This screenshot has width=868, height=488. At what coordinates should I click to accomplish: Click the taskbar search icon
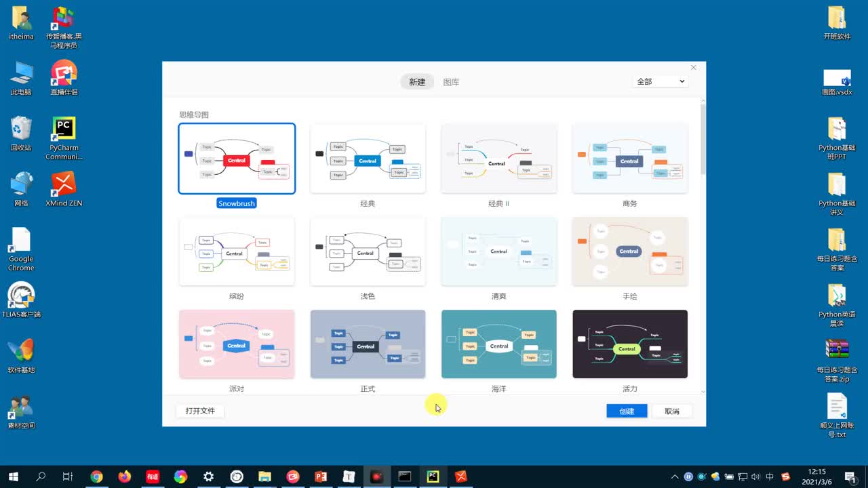(41, 476)
